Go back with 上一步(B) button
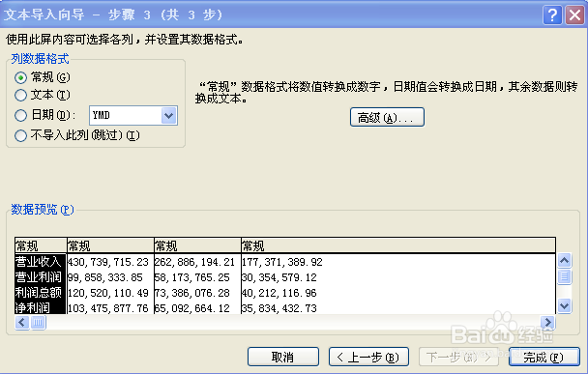588x374 pixels. coord(368,357)
